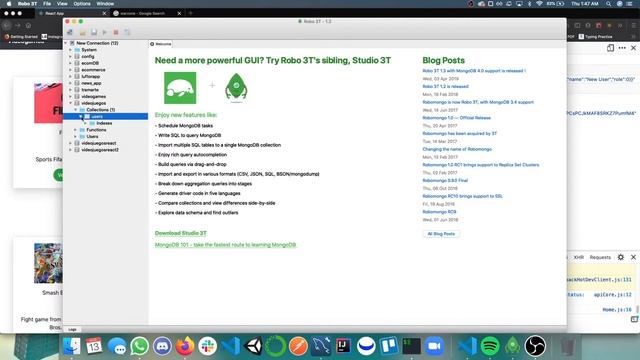This screenshot has width=640, height=360.
Task: Click the green Robomongo turtle logo
Action: point(180,88)
